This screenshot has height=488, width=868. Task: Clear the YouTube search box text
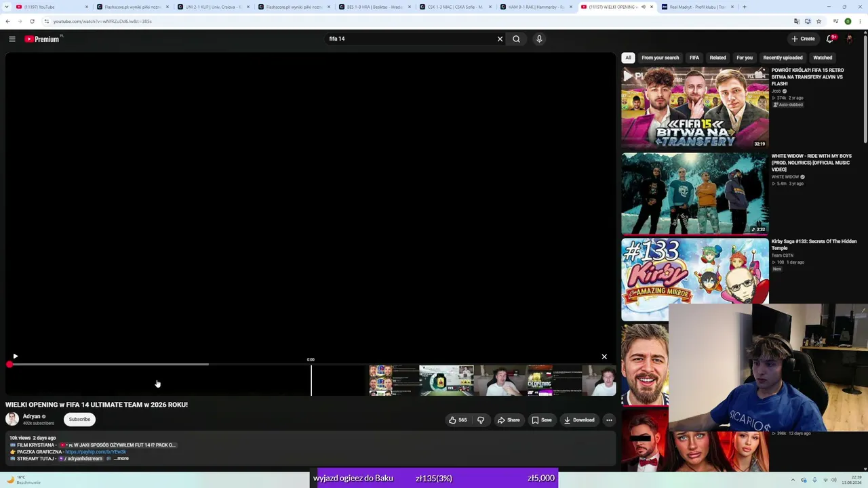tap(500, 39)
